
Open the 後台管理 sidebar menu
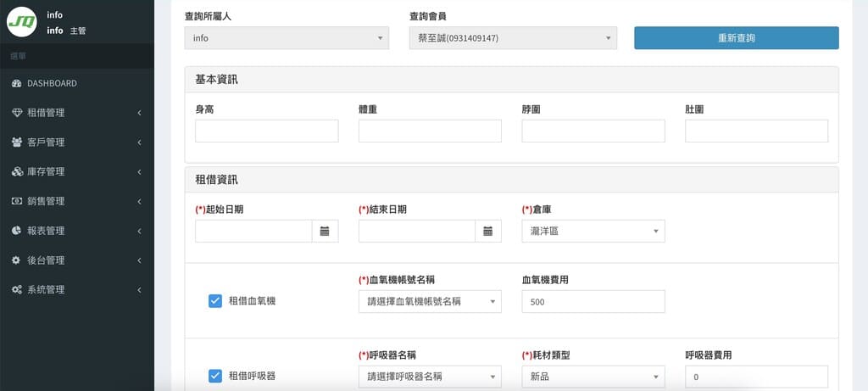coord(76,260)
